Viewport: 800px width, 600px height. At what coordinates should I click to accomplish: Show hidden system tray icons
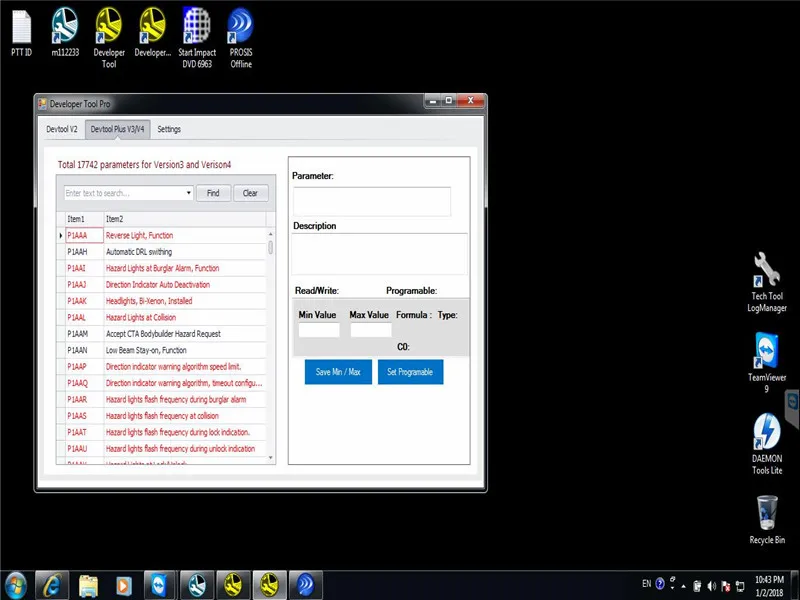point(684,586)
